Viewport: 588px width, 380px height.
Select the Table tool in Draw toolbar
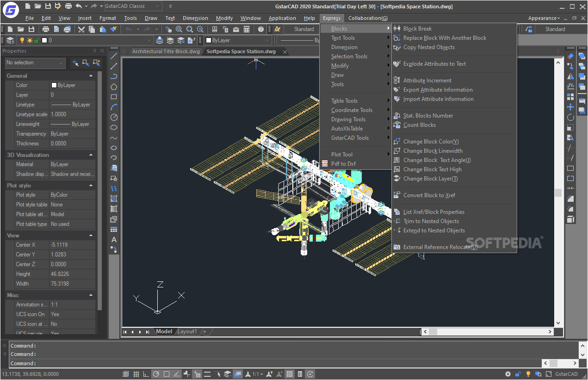coord(114,229)
